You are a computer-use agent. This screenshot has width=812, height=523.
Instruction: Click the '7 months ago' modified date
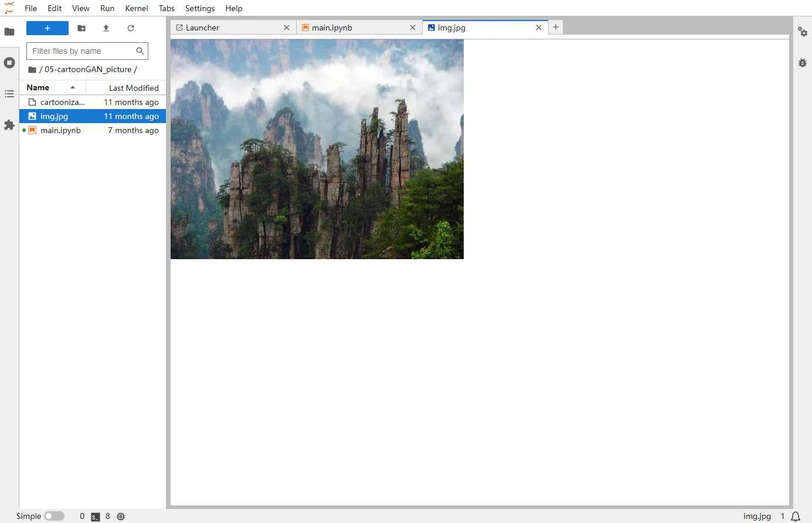point(134,130)
